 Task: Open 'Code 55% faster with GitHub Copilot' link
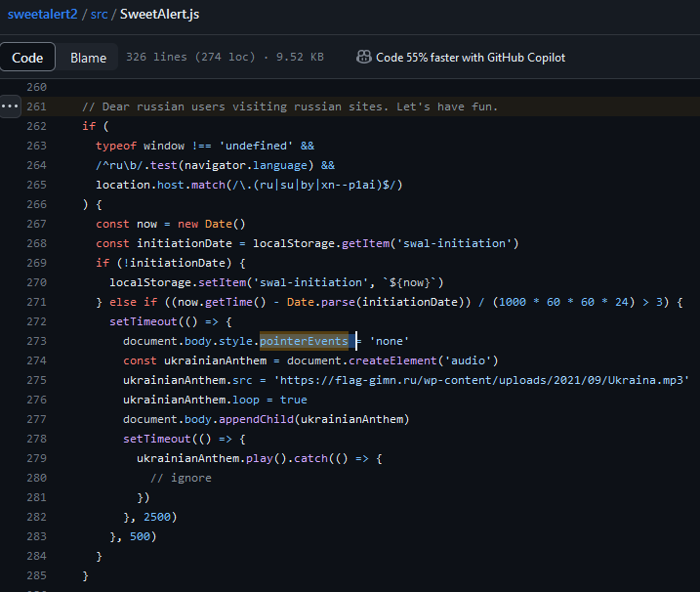[x=471, y=58]
